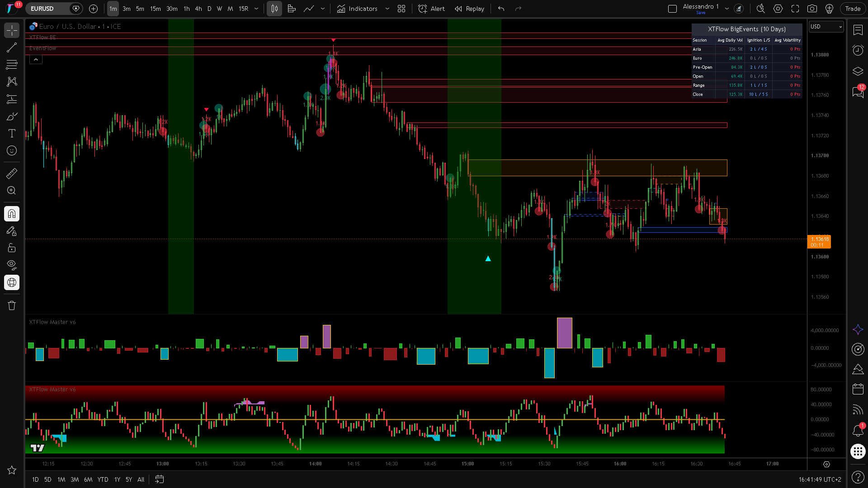Select the trend line drawing tool
Image resolution: width=868 pixels, height=488 pixels.
pyautogui.click(x=12, y=47)
